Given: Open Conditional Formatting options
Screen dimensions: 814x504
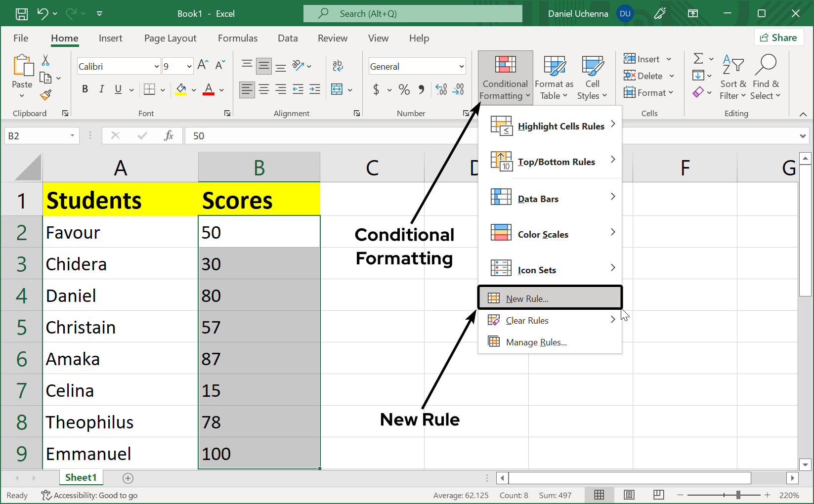Looking at the screenshot, I should (x=504, y=78).
